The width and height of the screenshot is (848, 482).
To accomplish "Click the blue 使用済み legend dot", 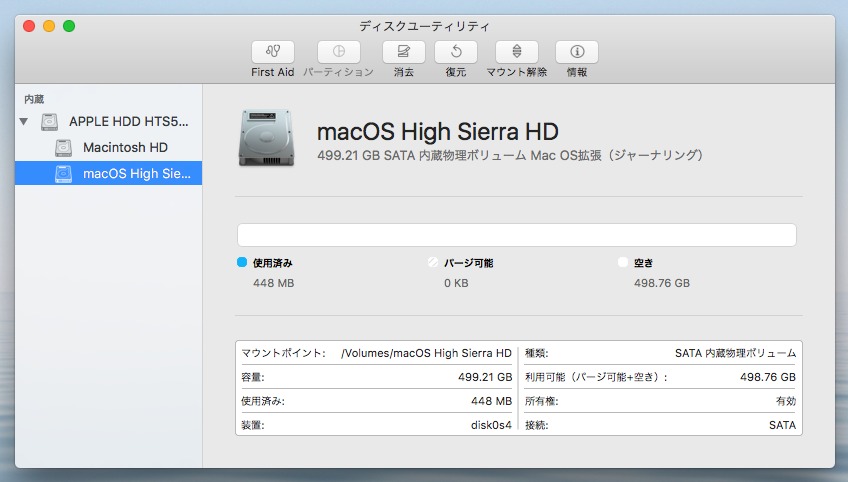I will pos(242,262).
